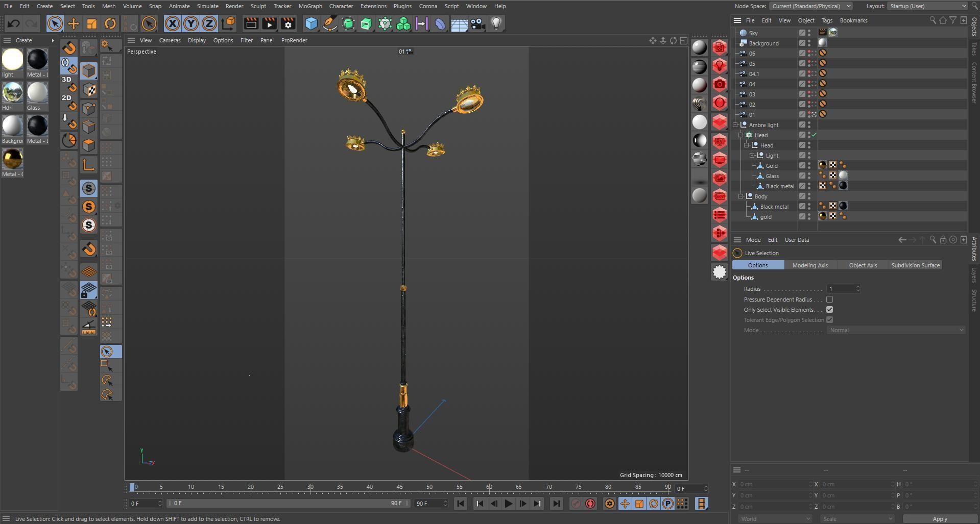This screenshot has height=524, width=980.
Task: Open the User Data menu in Attributes
Action: tap(797, 240)
